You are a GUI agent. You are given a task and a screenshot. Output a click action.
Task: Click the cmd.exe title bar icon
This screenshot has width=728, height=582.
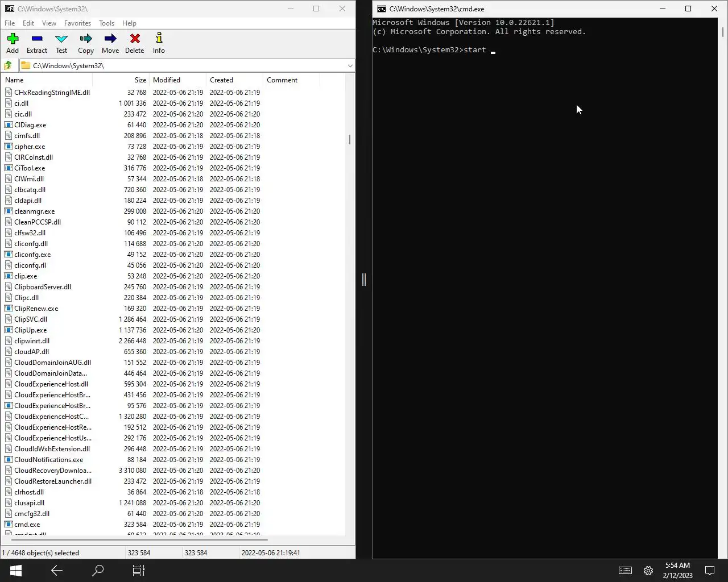[382, 9]
